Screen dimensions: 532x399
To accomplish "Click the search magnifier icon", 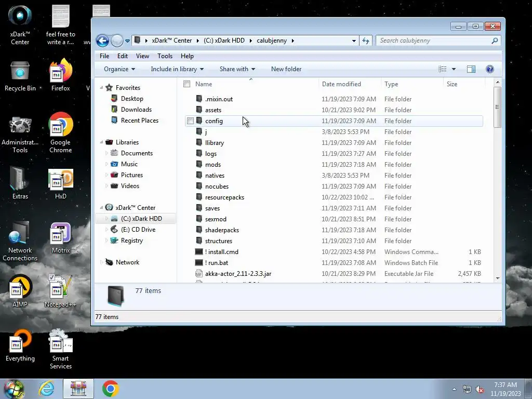I will coord(495,41).
